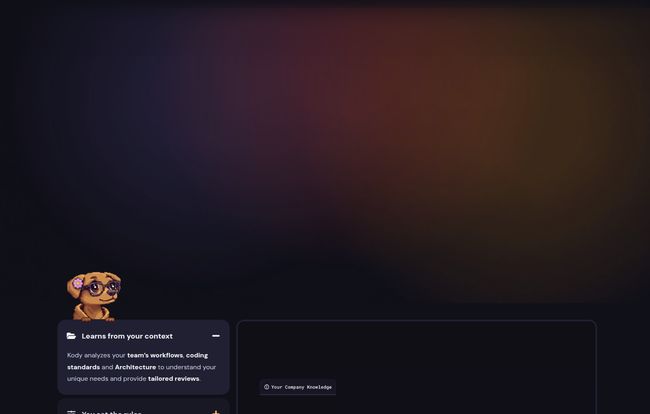Click the icon beside Your Company Knowledge
The width and height of the screenshot is (650, 414).
tap(267, 387)
